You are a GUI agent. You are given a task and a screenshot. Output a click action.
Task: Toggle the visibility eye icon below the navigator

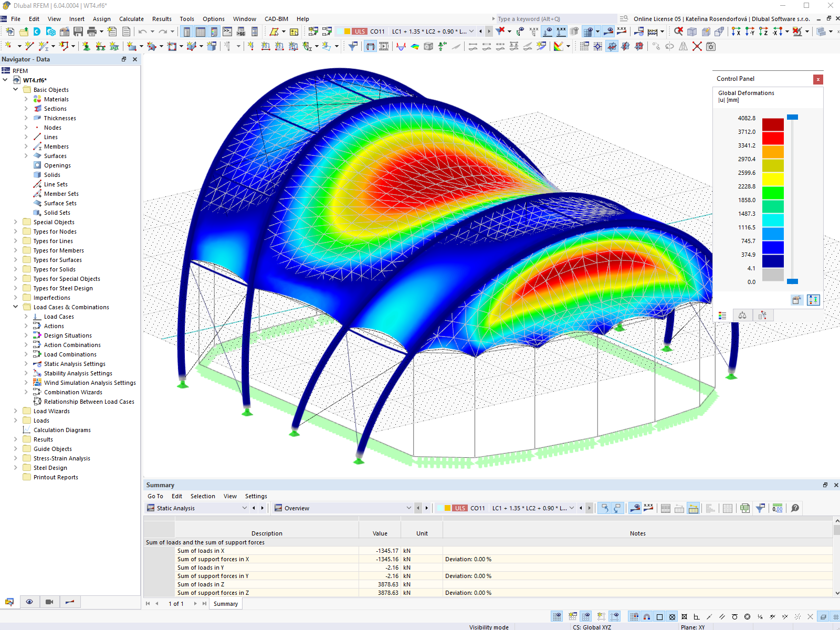coord(29,602)
